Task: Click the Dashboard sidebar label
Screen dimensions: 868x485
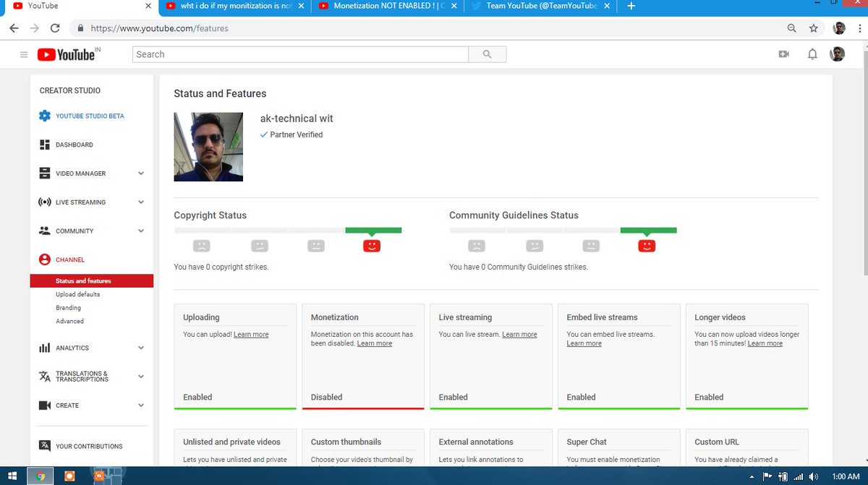Action: tap(75, 145)
